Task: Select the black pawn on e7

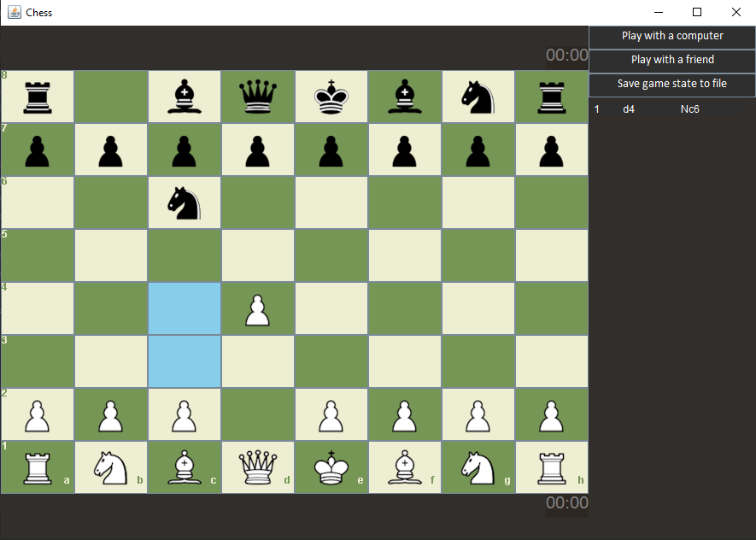Action: point(331,150)
